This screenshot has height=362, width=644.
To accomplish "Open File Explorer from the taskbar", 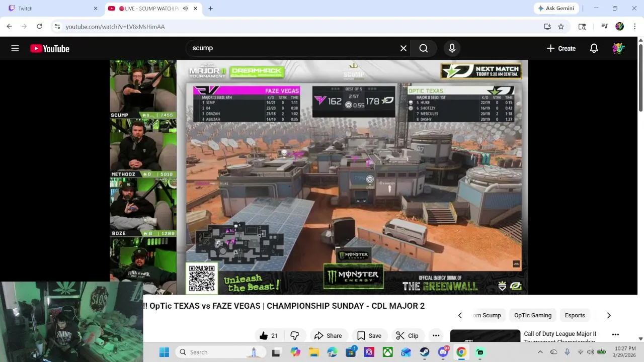I will (313, 352).
